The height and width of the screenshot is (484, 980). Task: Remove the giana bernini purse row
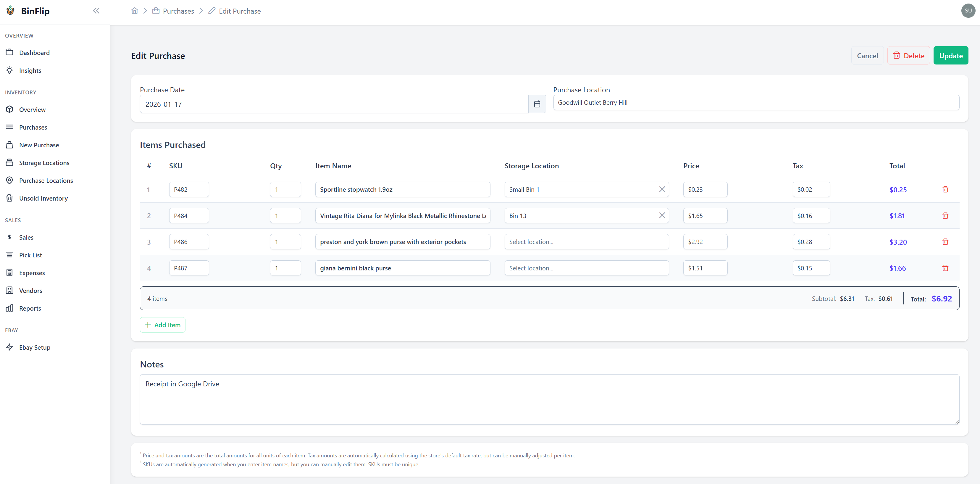click(x=945, y=268)
